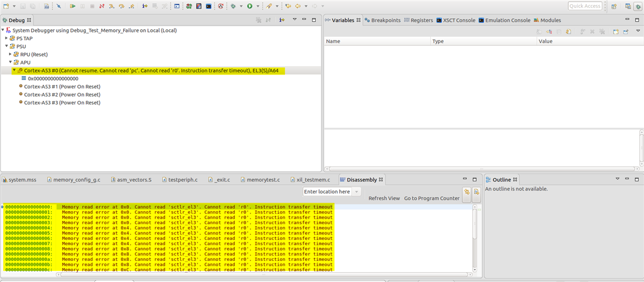Viewport: 644px width, 282px height.
Task: Click Refresh View in Disassembly panel
Action: [x=384, y=198]
